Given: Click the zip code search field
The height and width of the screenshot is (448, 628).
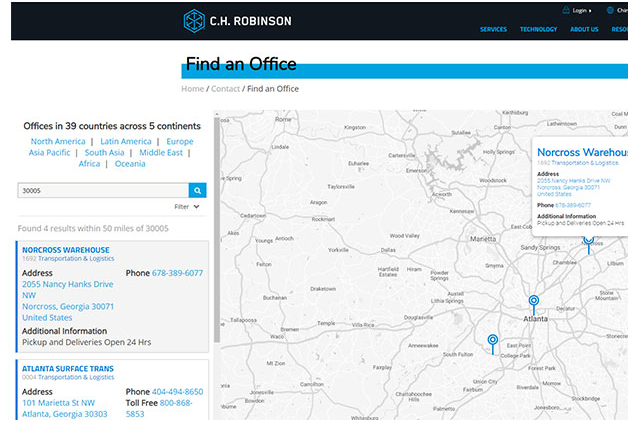Looking at the screenshot, I should 103,191.
